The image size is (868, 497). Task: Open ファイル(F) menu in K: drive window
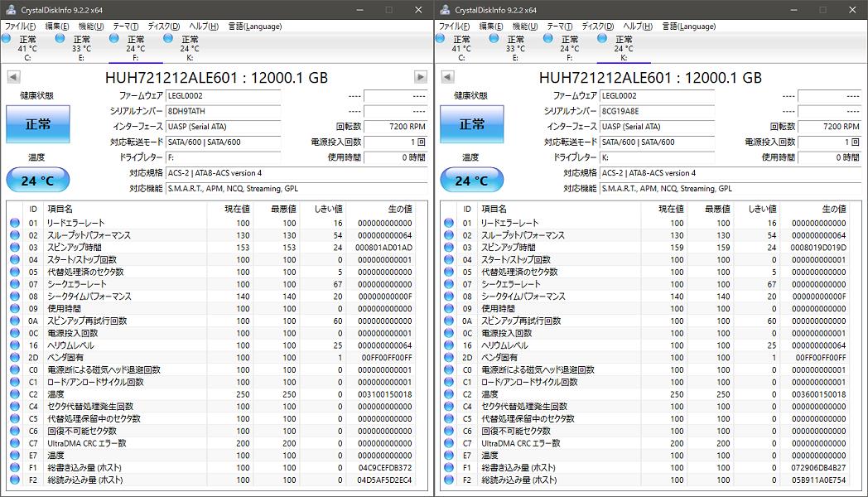(x=455, y=26)
